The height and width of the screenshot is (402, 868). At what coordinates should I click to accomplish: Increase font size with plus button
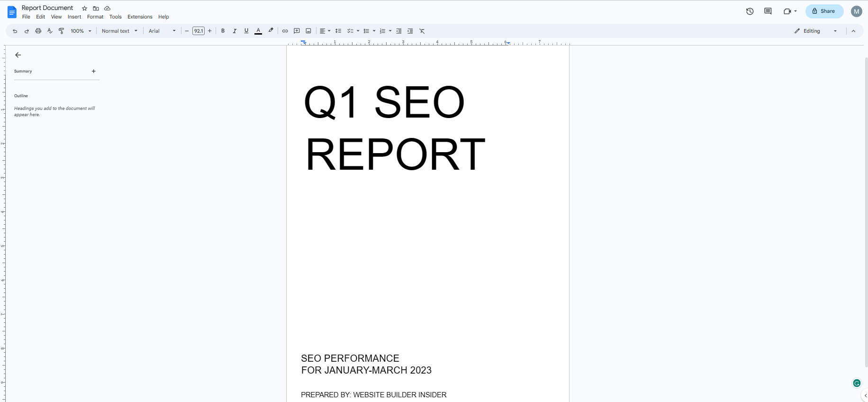pyautogui.click(x=210, y=31)
